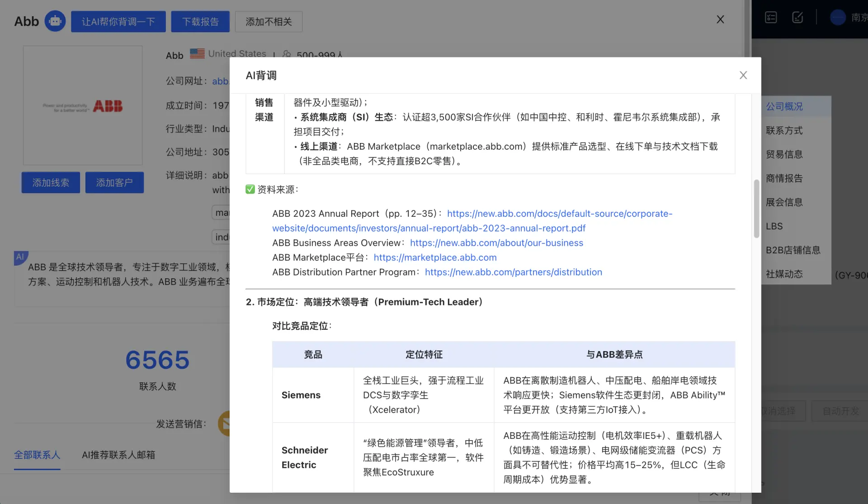Click the AI badge on company summary
Image resolution: width=868 pixels, height=504 pixels.
(x=21, y=257)
